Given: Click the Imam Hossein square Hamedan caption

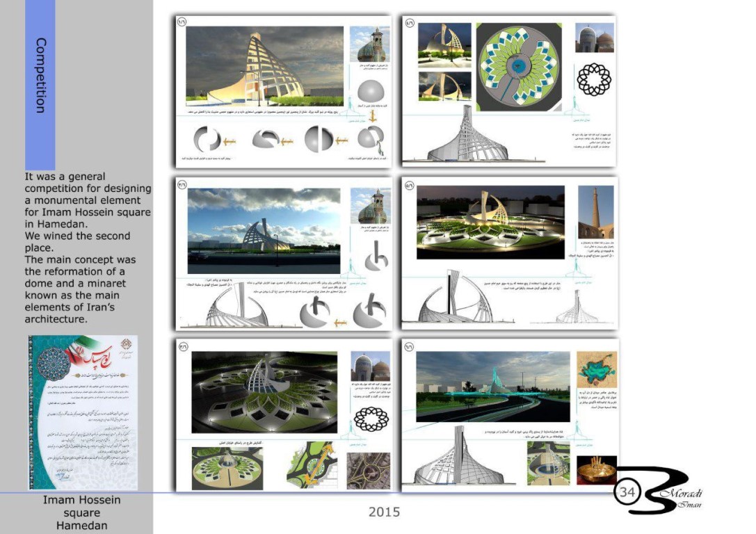Looking at the screenshot, I should click(x=82, y=512).
